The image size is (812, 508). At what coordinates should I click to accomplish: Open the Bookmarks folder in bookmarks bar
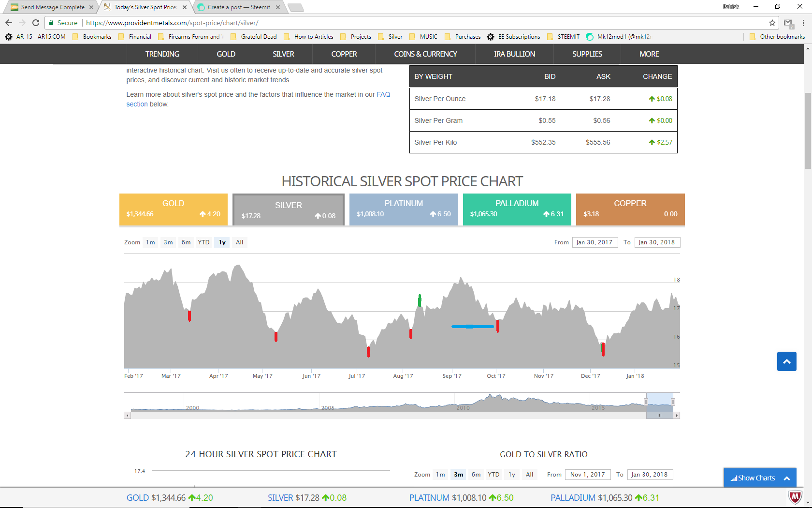pos(92,37)
